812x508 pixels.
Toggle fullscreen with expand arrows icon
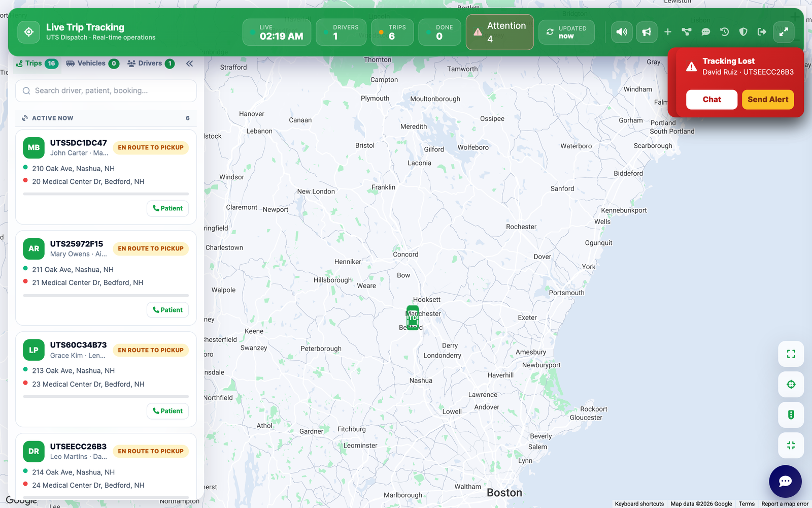tap(784, 32)
